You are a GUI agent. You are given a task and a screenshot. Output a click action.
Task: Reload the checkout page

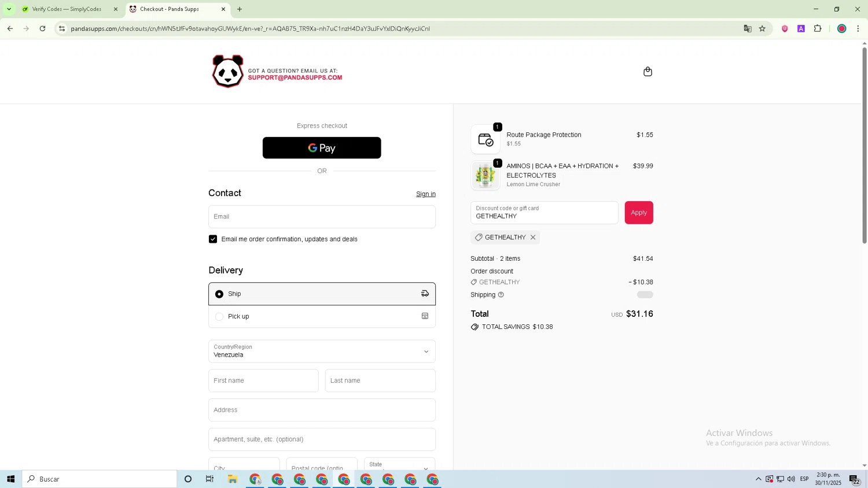pos(43,28)
